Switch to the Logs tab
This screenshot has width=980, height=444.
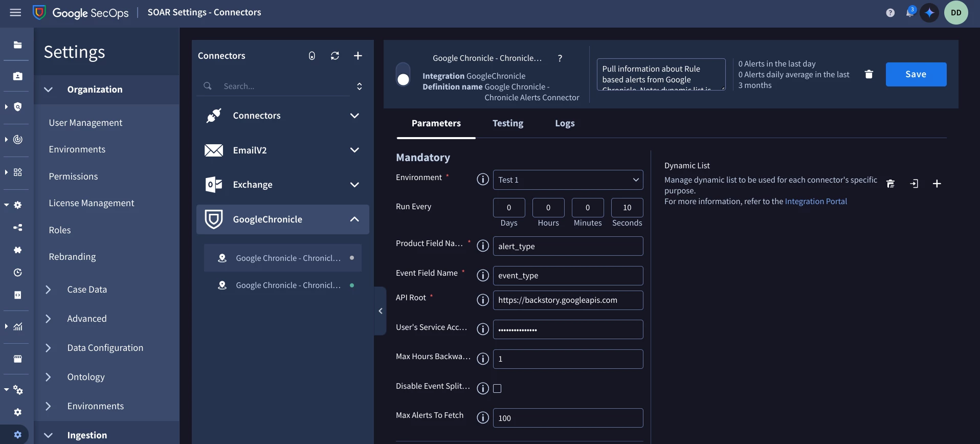(565, 123)
